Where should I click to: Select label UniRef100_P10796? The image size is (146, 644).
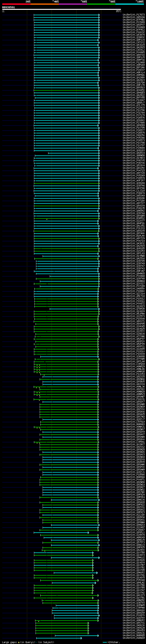134,110
